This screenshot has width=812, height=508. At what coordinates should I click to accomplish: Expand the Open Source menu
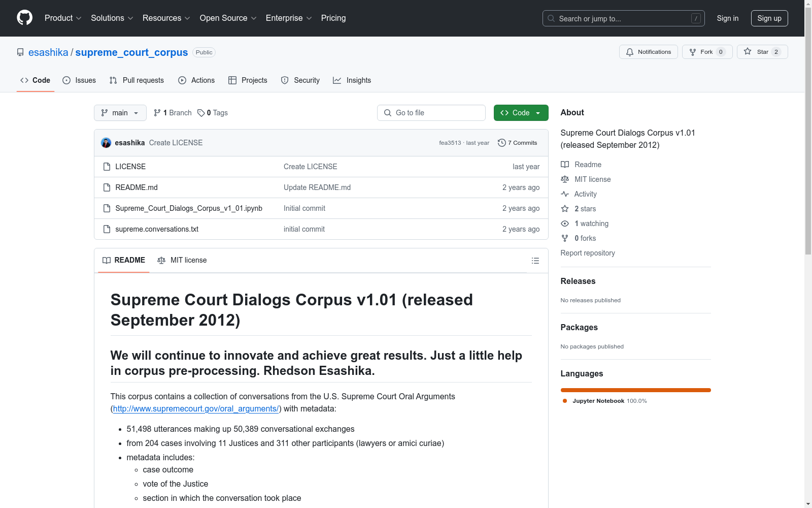tap(228, 18)
